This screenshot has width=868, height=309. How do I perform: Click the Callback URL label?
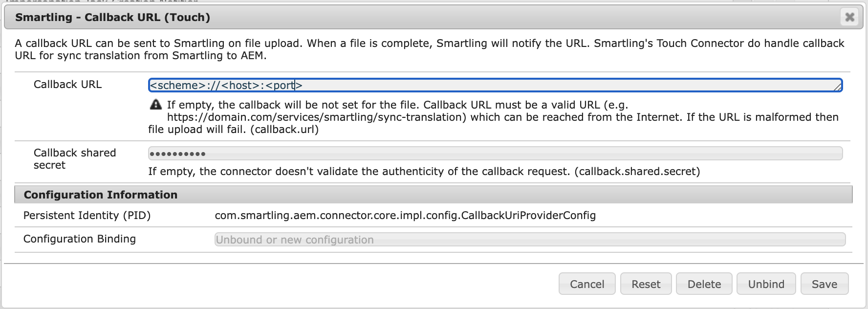67,85
